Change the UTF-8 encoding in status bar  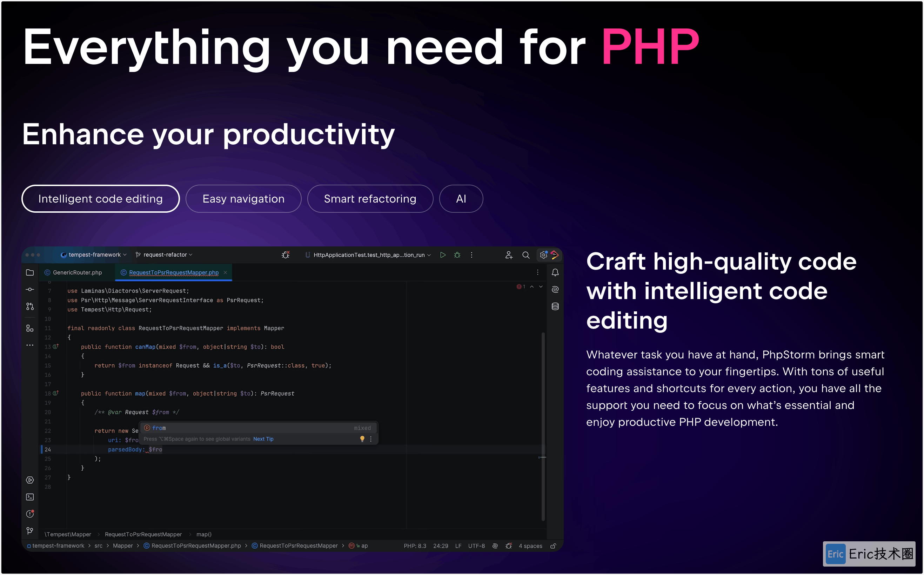(476, 546)
